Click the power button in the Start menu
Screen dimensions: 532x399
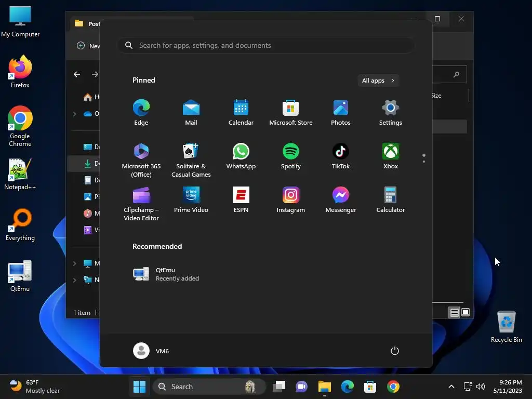click(395, 351)
